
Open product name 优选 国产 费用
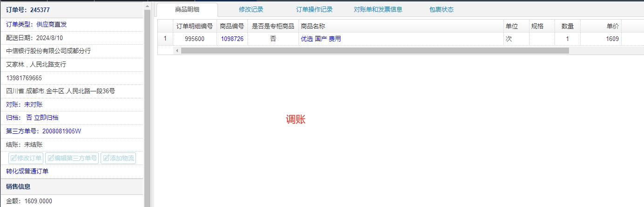(x=321, y=39)
